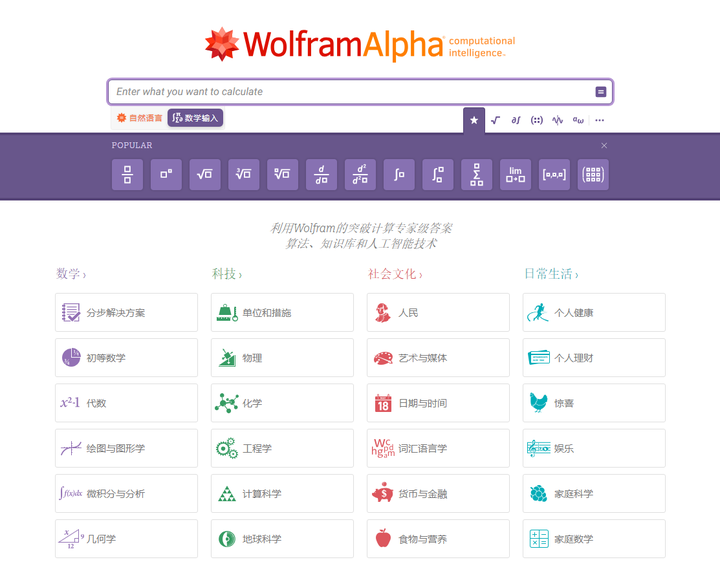Image resolution: width=720 pixels, height=562 pixels.
Task: Open the matrix brackets tab
Action: click(536, 120)
